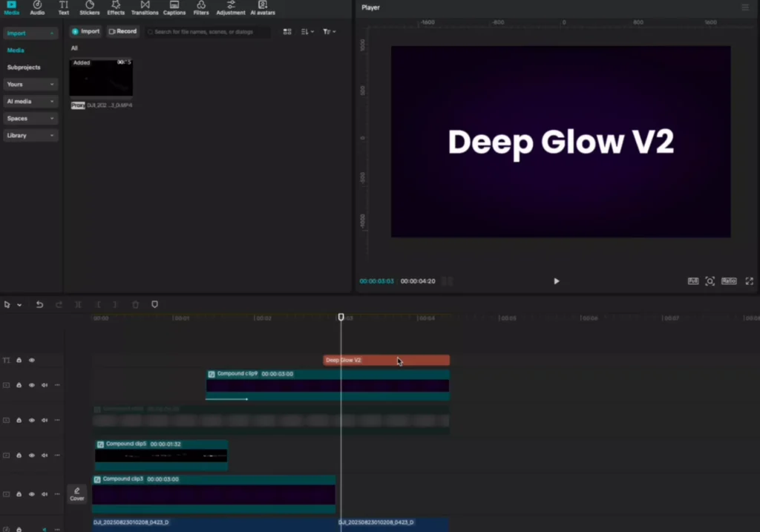This screenshot has height=532, width=760.
Task: Open the Effects panel
Action: [116, 7]
